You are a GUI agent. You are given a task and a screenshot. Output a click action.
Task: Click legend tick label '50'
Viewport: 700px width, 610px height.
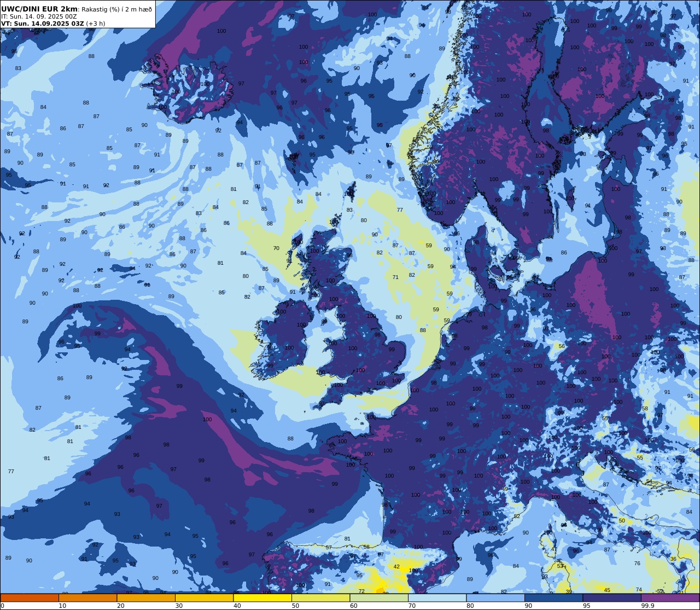pyautogui.click(x=295, y=606)
